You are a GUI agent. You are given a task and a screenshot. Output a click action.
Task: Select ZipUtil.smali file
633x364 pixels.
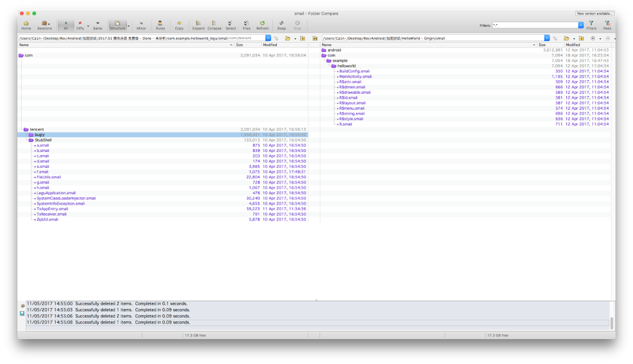(47, 219)
